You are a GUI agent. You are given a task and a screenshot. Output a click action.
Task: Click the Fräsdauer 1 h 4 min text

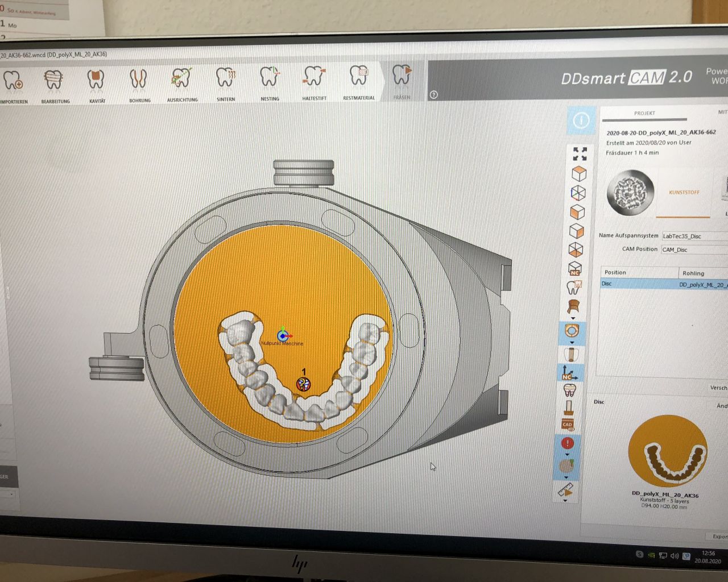click(632, 153)
